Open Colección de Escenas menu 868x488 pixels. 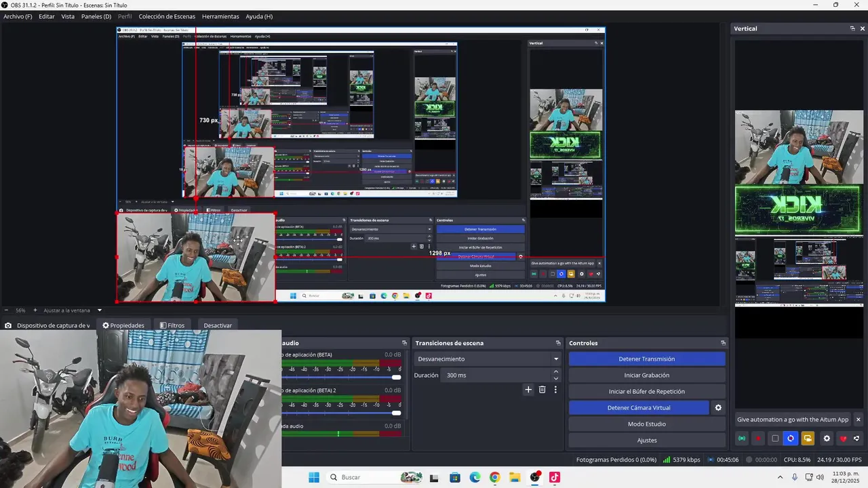[167, 16]
